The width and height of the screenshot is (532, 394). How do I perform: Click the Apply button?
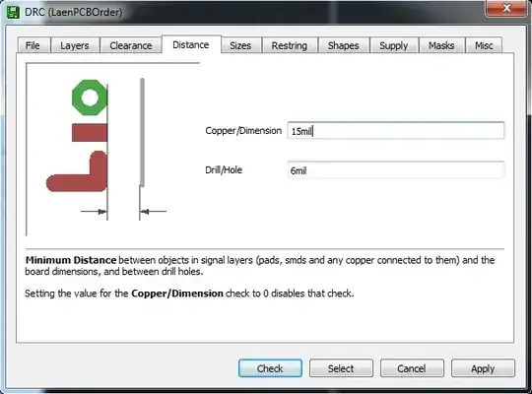pos(483,368)
